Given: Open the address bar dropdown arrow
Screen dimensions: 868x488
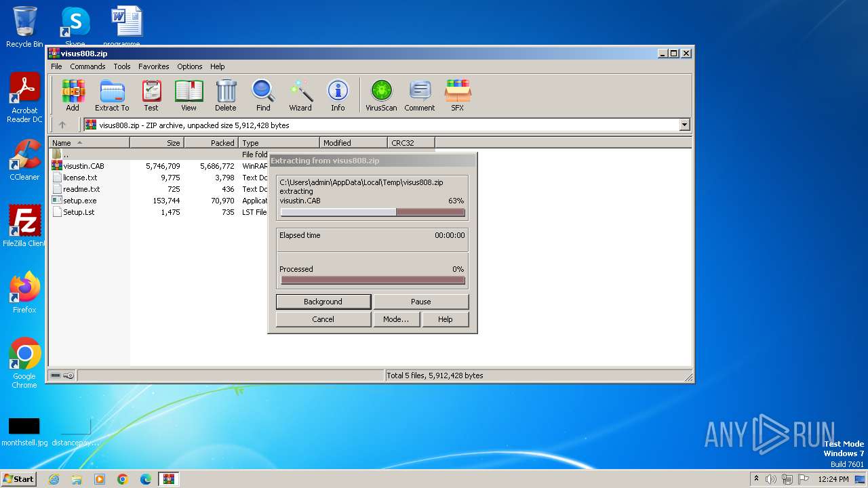Looking at the screenshot, I should 684,125.
